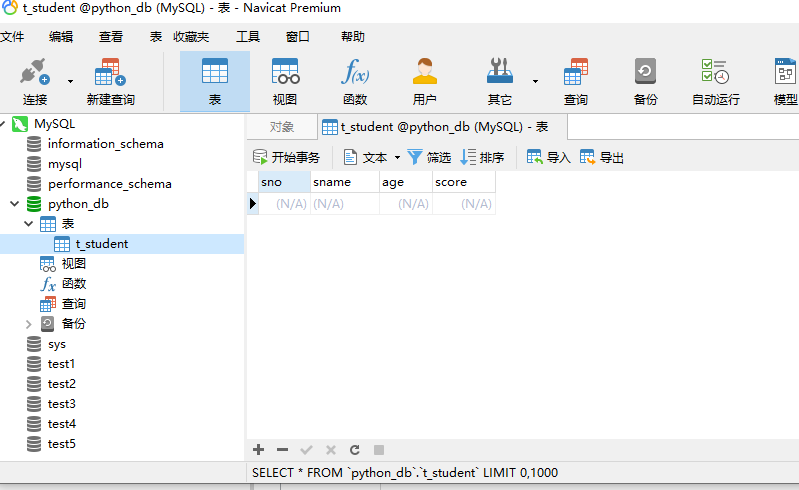Click the 导出 (Export) button
Screen dimensions: 799x490
pos(601,157)
